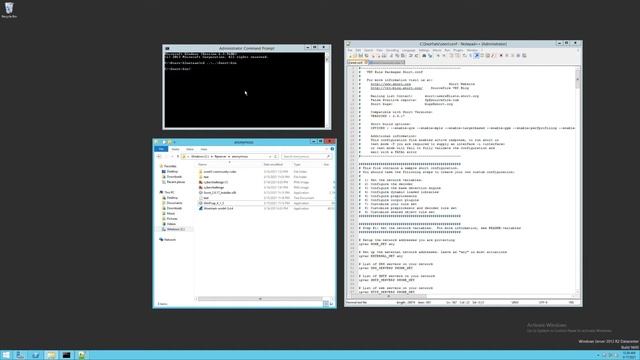
Task: Click the Print icon in Notepad++ toolbar
Action: pos(384,56)
